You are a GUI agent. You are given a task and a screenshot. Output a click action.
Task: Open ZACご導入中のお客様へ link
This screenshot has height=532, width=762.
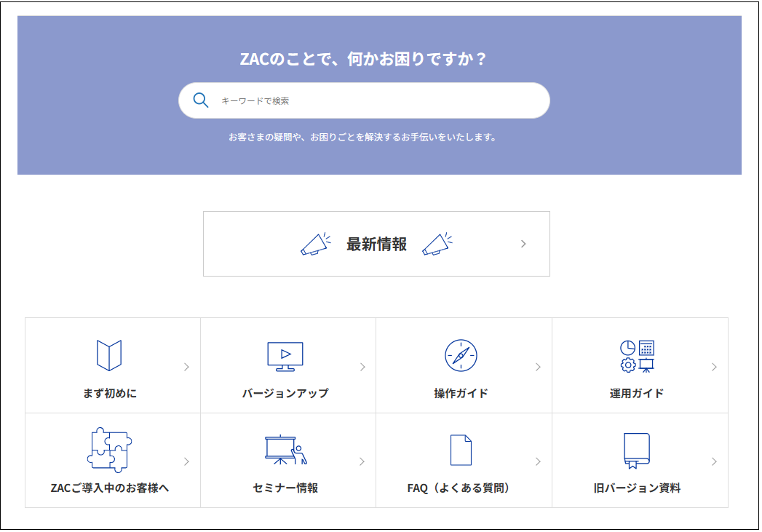pyautogui.click(x=109, y=488)
